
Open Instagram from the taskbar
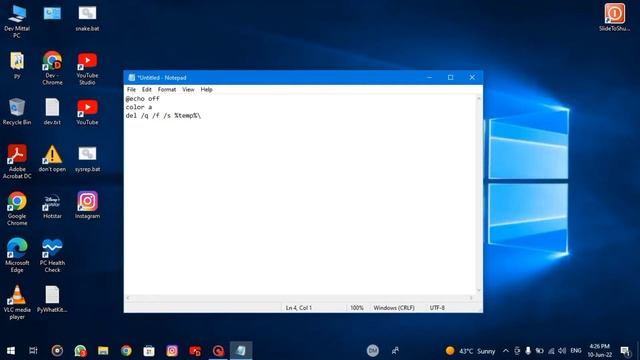[172, 351]
